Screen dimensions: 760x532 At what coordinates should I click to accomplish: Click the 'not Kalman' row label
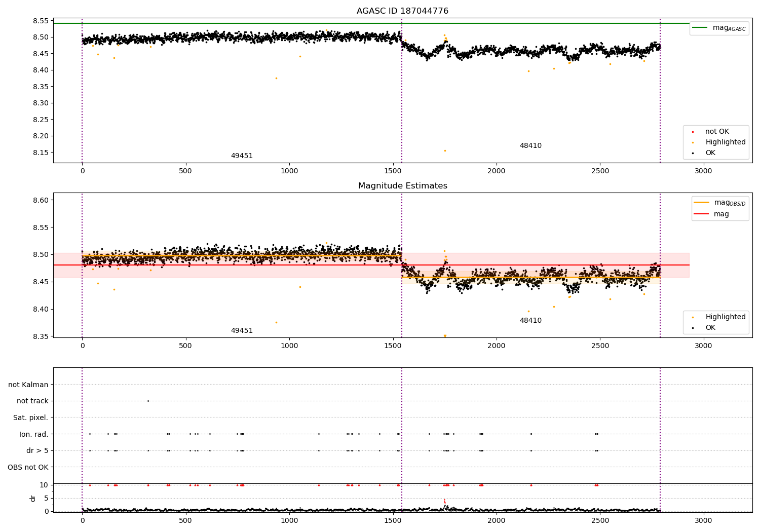click(28, 385)
